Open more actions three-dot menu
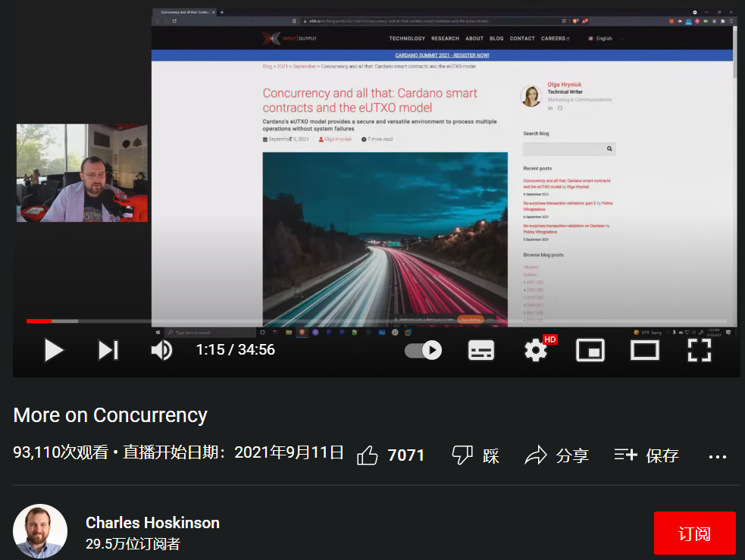745x560 pixels. click(718, 457)
